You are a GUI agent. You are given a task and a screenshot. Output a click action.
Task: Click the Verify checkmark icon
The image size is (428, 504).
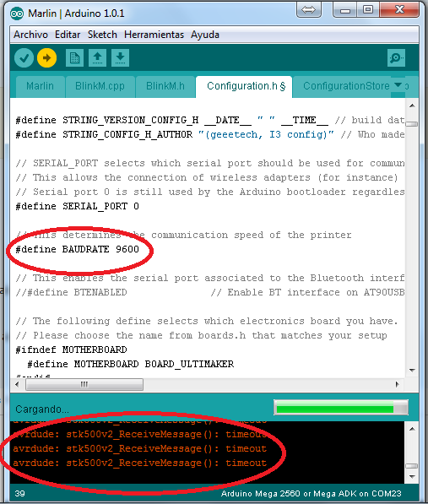pos(24,58)
